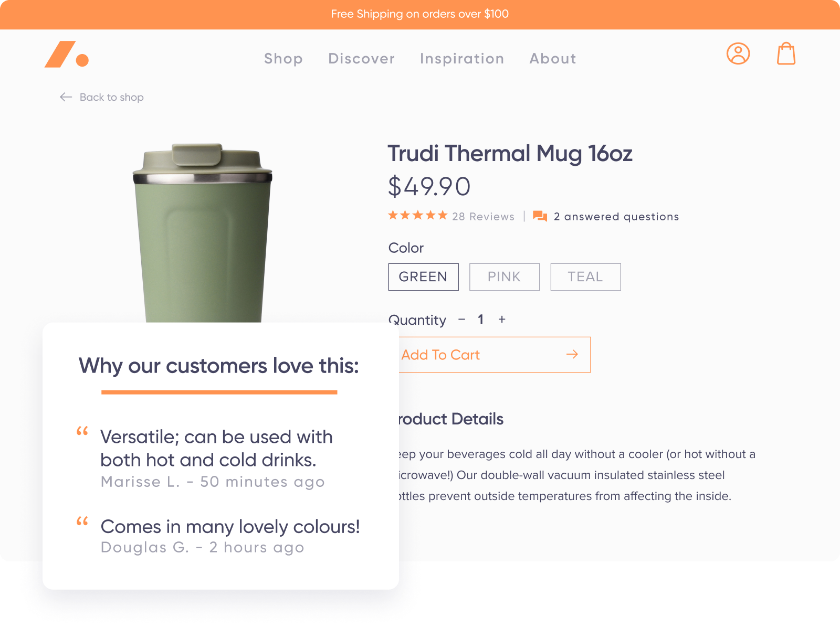The height and width of the screenshot is (628, 840).
Task: Open the About menu item
Action: (x=553, y=59)
